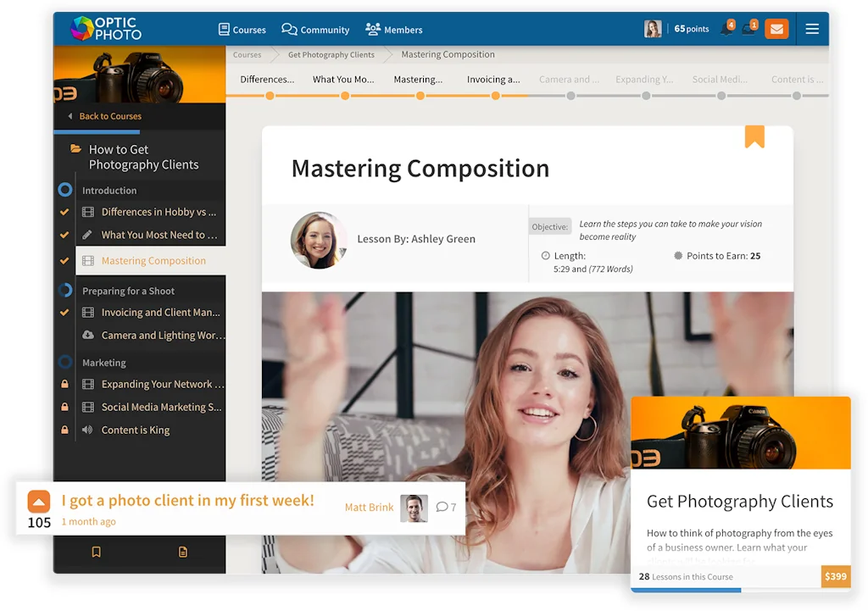Click the bookmark icon in sidebar footer
This screenshot has width=868, height=611.
pyautogui.click(x=96, y=552)
